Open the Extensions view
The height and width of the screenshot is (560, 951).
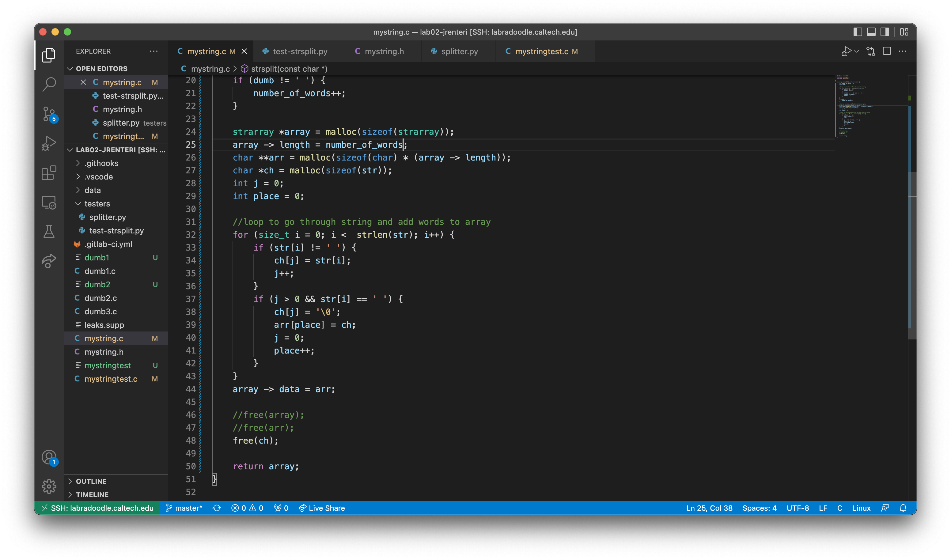click(x=49, y=173)
